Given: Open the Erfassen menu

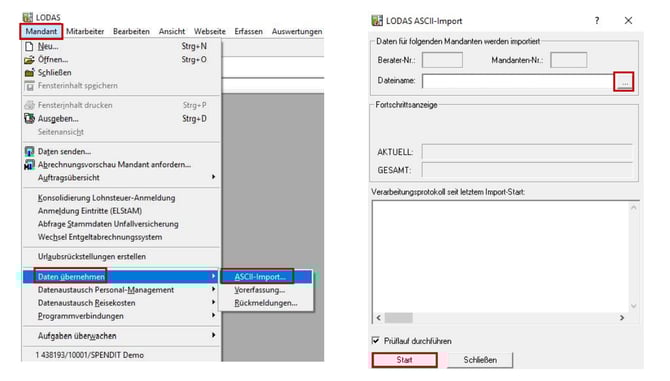Looking at the screenshot, I should coord(248,32).
